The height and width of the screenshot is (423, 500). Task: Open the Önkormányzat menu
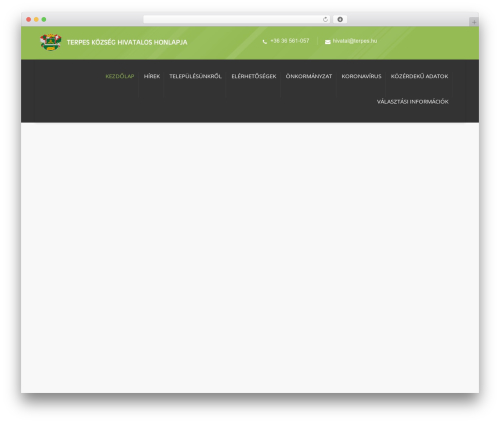click(309, 76)
